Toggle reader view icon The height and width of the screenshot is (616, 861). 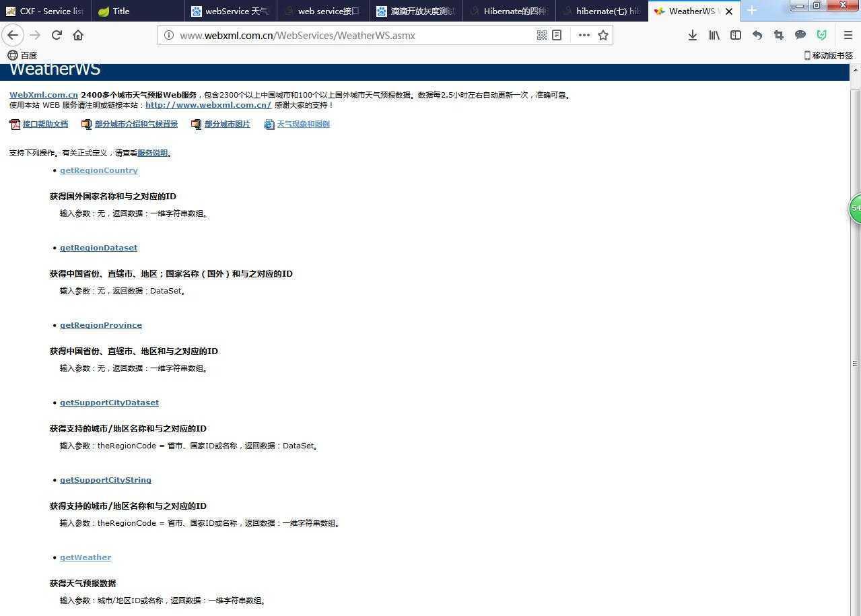pos(557,35)
